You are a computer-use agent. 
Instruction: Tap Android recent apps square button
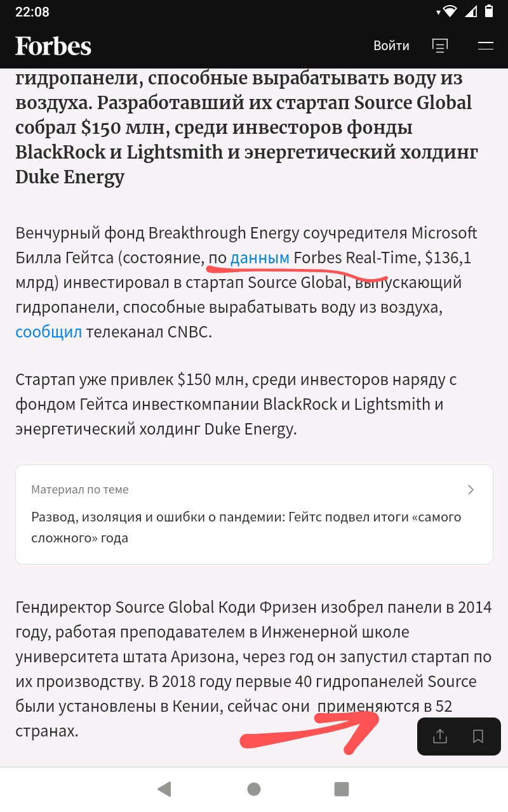(x=342, y=789)
